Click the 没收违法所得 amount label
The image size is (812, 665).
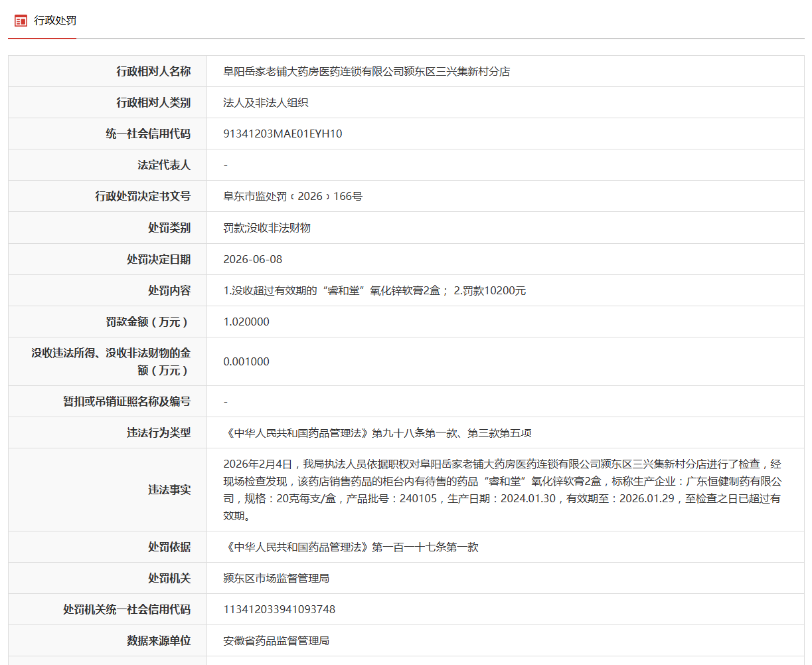pos(111,361)
